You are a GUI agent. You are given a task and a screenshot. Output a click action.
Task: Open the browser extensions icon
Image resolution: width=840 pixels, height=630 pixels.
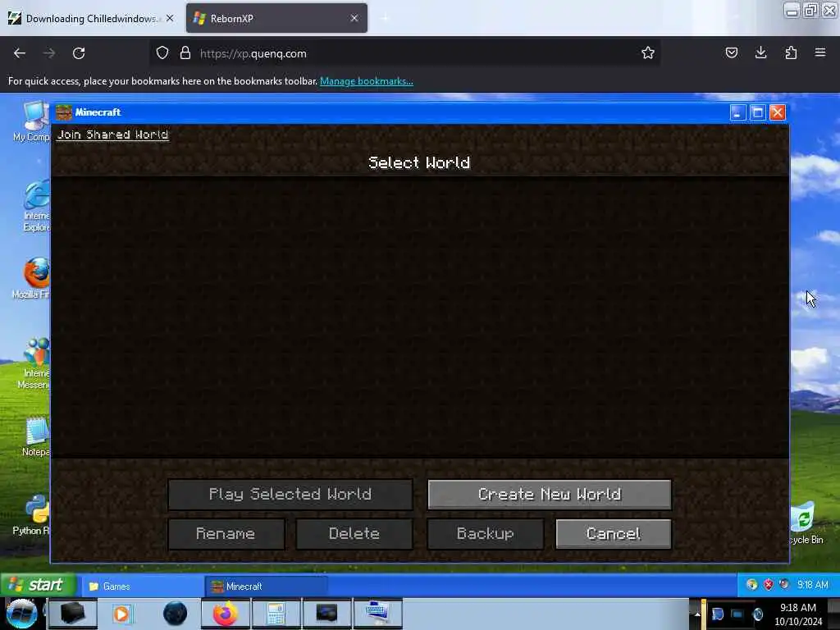(791, 52)
